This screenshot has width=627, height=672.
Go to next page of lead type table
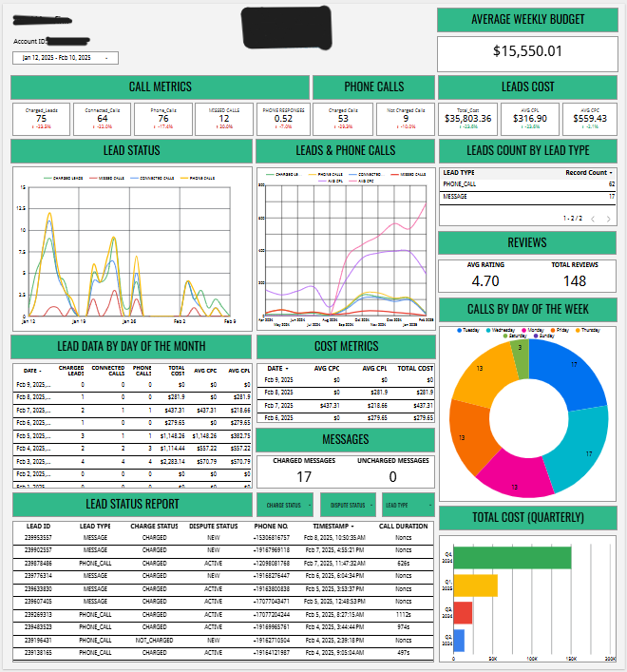[x=608, y=219]
